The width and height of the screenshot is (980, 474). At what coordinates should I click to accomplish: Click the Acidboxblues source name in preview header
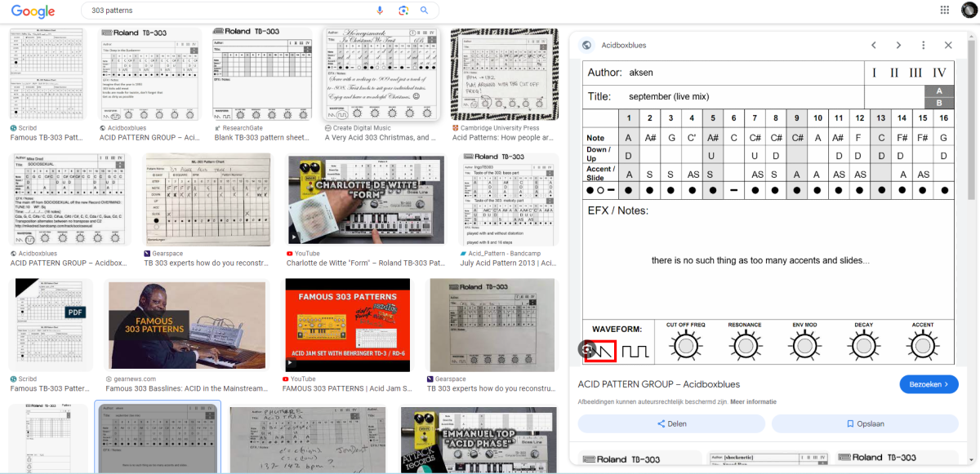point(623,46)
